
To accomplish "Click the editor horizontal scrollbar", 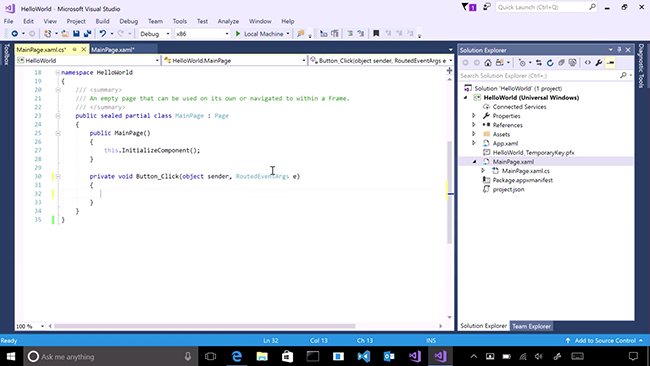I will [x=204, y=326].
